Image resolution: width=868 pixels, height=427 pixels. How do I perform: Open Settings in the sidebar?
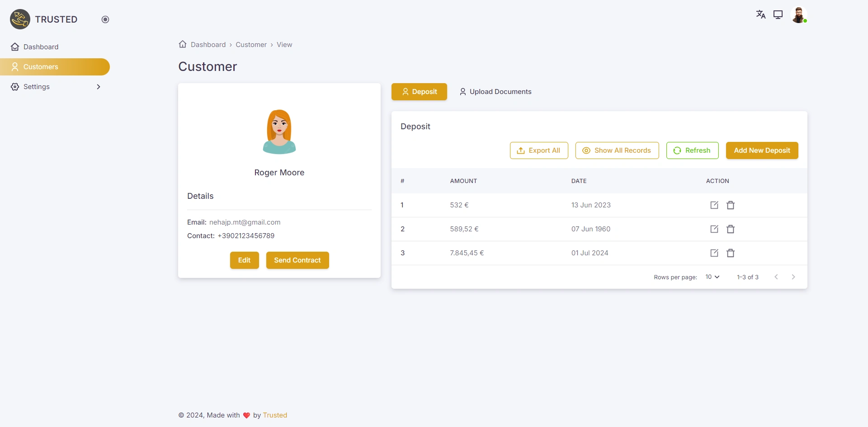tap(55, 87)
